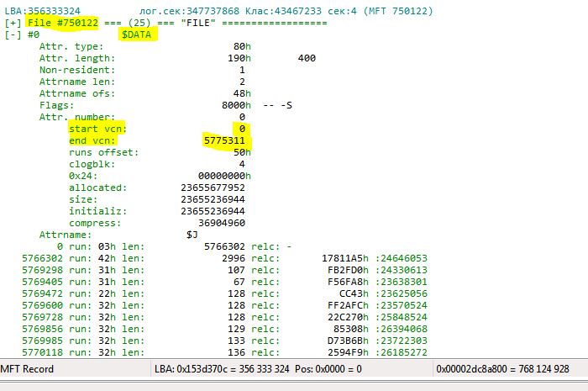Click run row starting at 5766302
This screenshot has height=391, width=588.
tap(224, 258)
